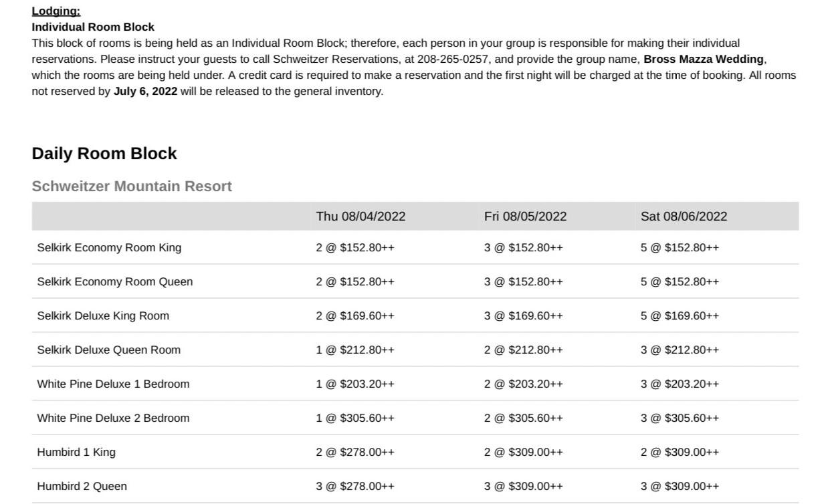Select the 'Humbird 1 King' row label
830x504 pixels.
coord(76,453)
